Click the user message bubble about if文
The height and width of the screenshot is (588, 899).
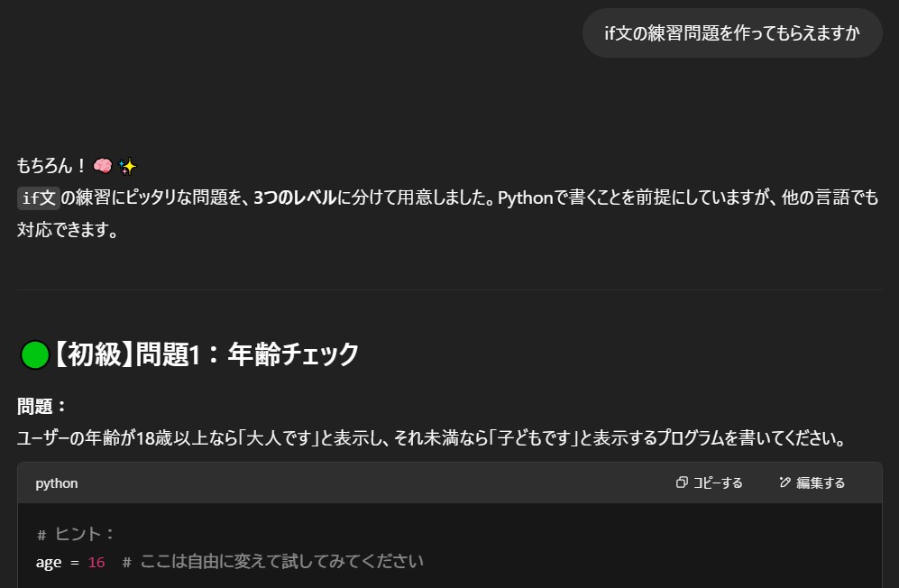pos(731,33)
